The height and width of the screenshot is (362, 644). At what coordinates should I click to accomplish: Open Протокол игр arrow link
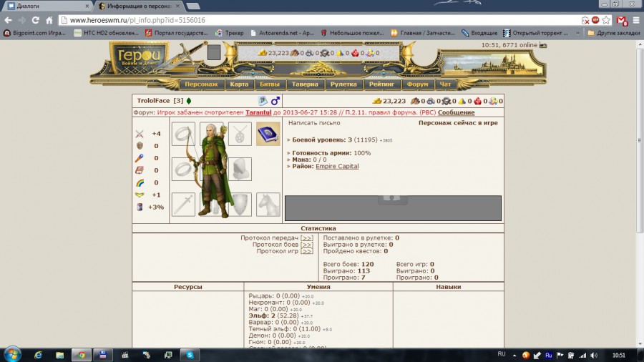pyautogui.click(x=306, y=251)
